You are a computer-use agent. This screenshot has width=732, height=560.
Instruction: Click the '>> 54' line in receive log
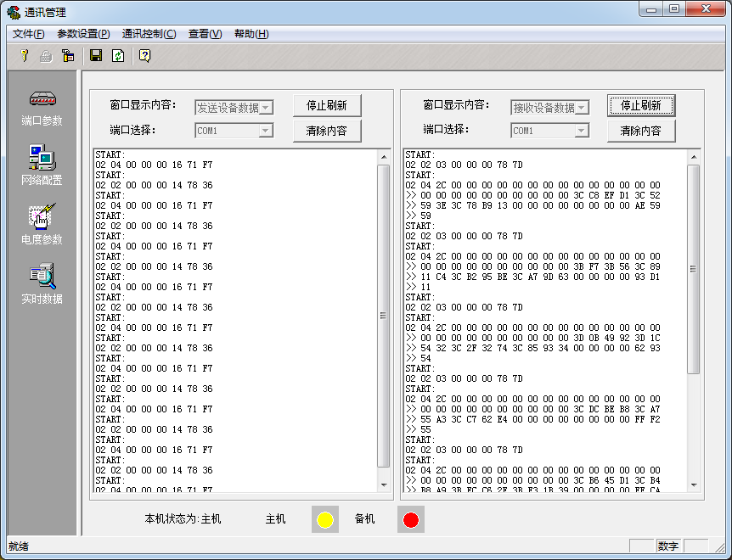click(x=419, y=358)
